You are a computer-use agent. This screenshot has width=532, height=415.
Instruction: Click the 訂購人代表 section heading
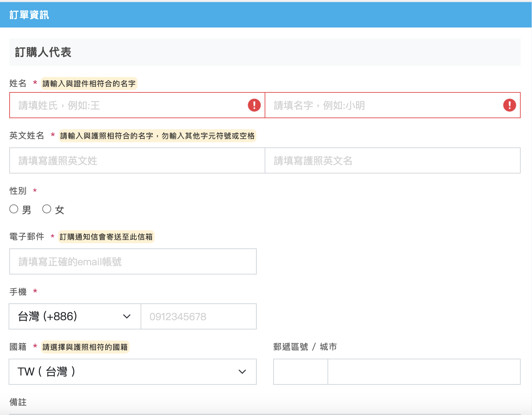click(x=43, y=52)
